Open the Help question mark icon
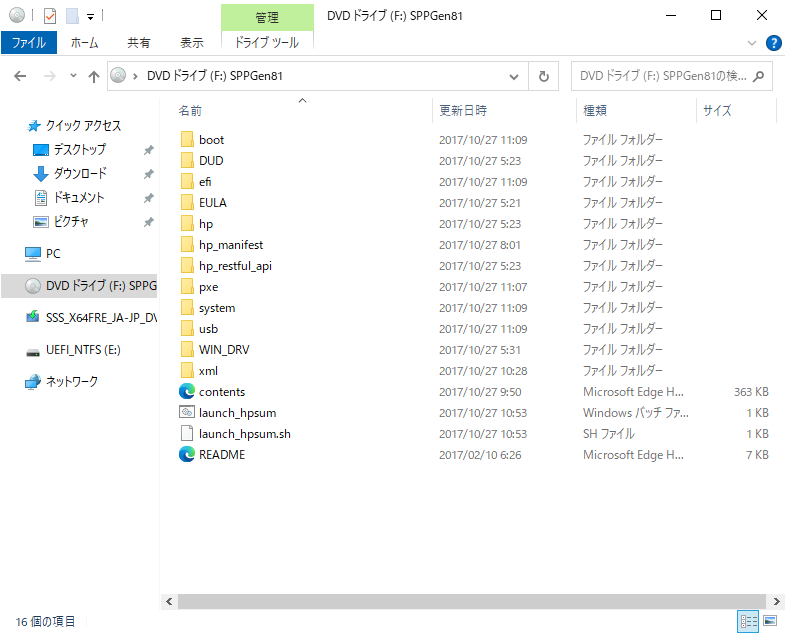 [x=773, y=43]
